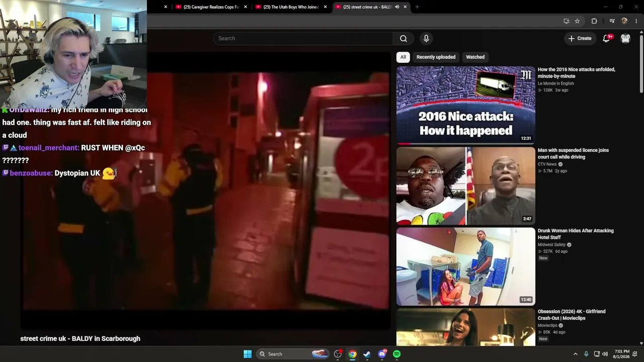Open the YouTube account avatar menu
The height and width of the screenshot is (362, 644).
[625, 38]
